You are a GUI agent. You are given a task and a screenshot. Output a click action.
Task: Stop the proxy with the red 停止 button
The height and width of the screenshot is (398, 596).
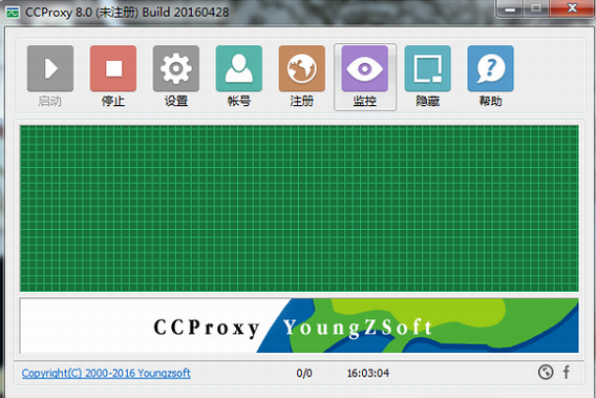[113, 76]
